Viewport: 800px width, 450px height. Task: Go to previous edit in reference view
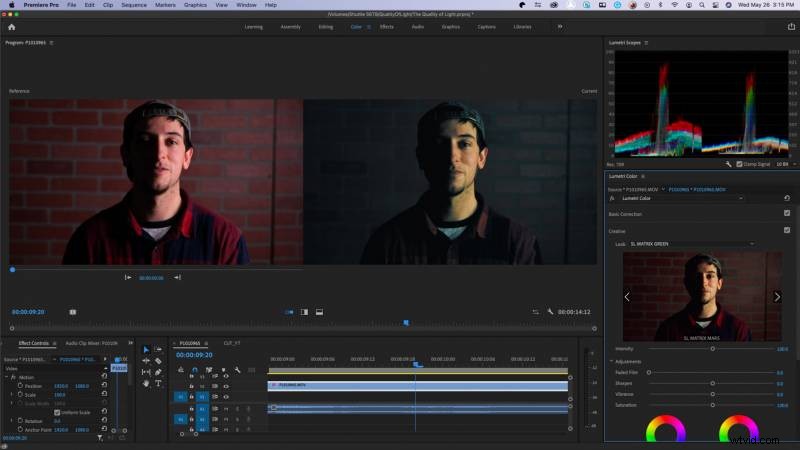coord(128,278)
